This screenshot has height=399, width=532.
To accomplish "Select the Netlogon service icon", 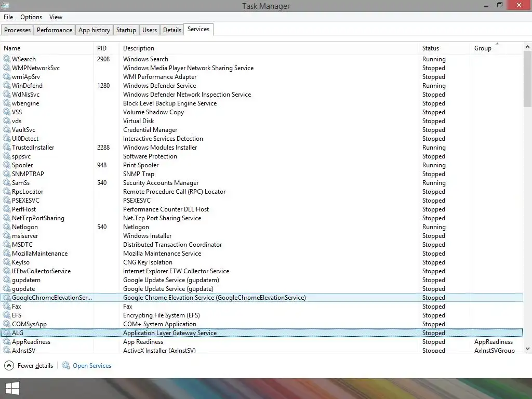I will pyautogui.click(x=6, y=227).
